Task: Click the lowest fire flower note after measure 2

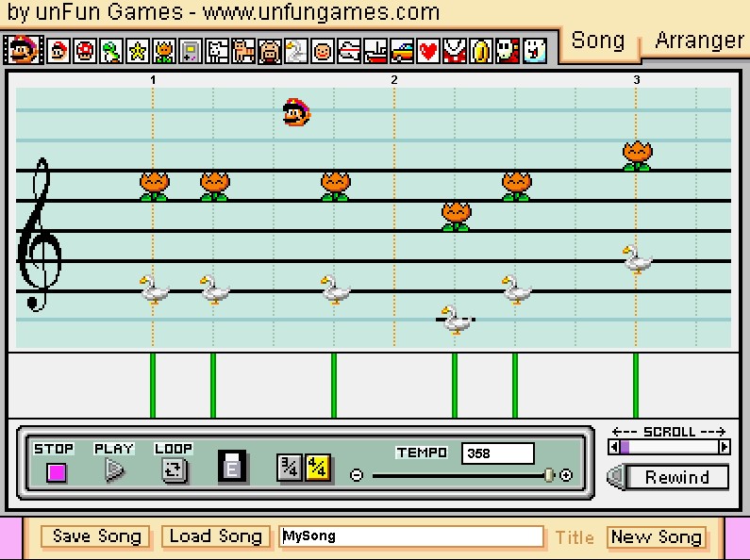Action: [457, 216]
